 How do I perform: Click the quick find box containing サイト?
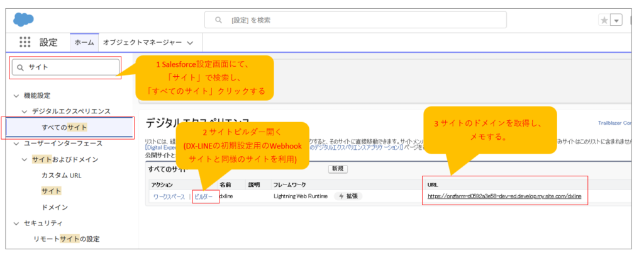[x=65, y=67]
